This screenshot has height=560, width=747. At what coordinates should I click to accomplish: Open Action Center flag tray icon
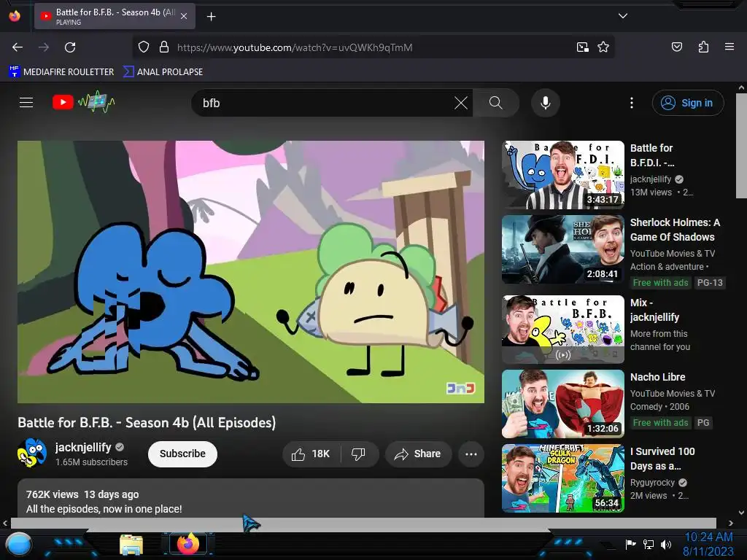pos(631,544)
